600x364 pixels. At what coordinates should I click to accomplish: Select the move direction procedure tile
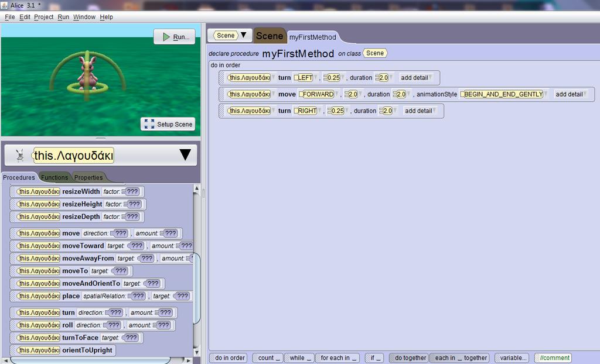(97, 233)
